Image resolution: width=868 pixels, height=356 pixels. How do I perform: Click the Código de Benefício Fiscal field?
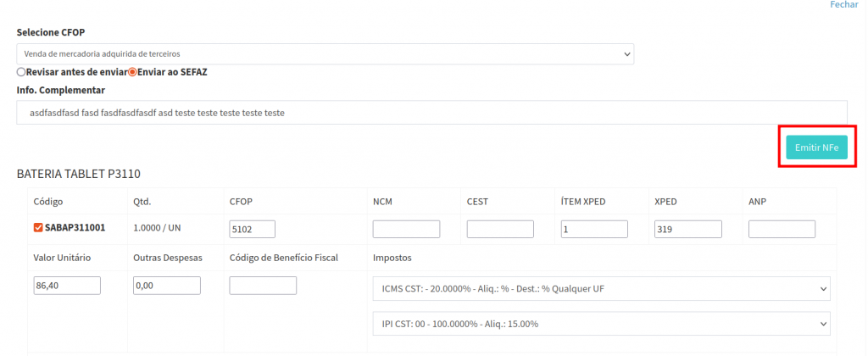[x=263, y=286]
